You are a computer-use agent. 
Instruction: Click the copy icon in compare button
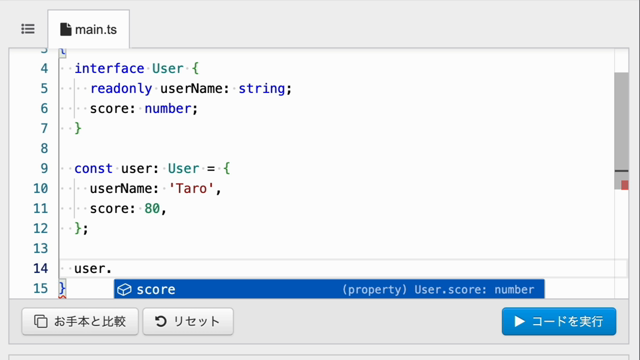click(40, 321)
